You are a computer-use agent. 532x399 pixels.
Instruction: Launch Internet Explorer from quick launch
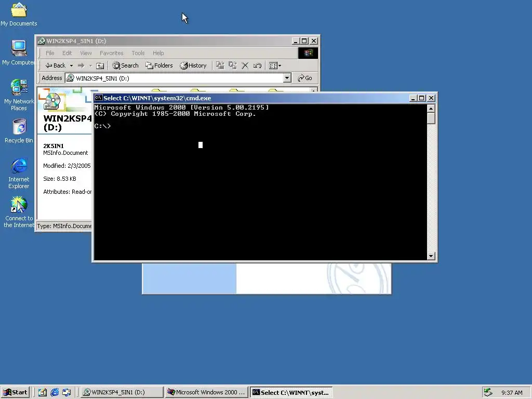point(54,392)
